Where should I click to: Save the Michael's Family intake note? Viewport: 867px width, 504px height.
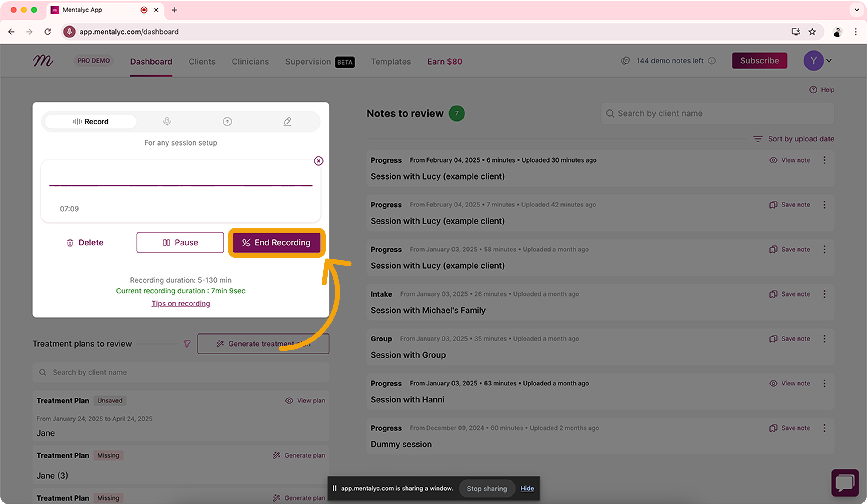(x=790, y=294)
